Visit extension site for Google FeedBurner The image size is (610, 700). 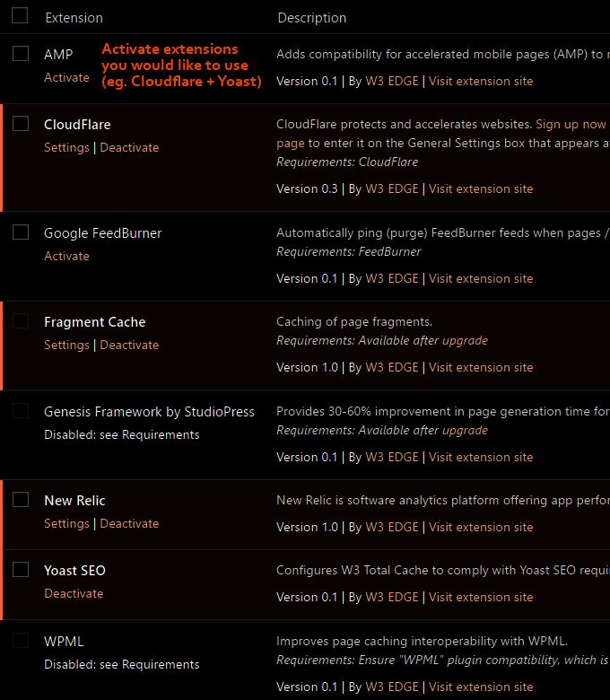click(x=481, y=278)
